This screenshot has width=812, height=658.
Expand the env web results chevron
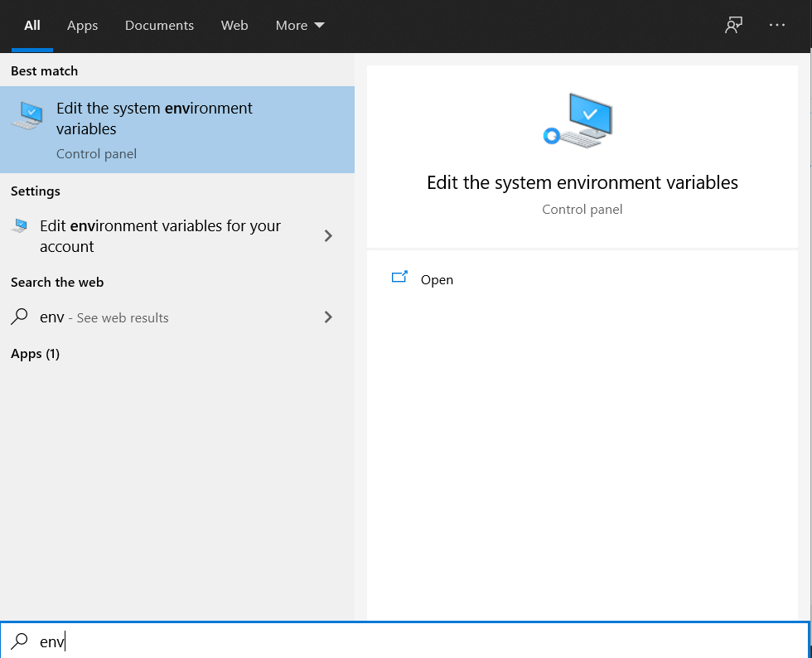click(328, 317)
